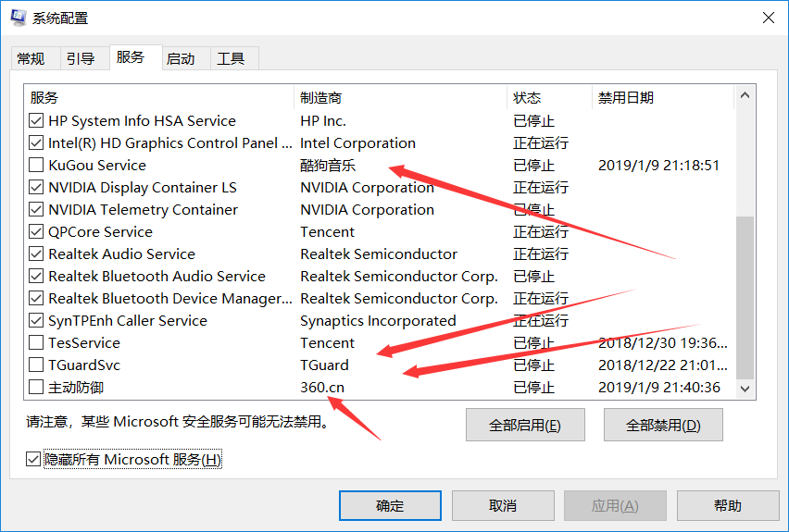Select the QPCore Service row name
The height and width of the screenshot is (532, 789).
coord(100,232)
